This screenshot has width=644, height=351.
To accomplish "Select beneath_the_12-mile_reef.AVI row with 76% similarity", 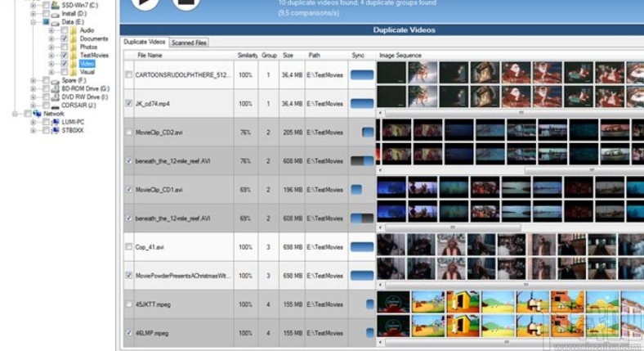I will click(x=250, y=160).
